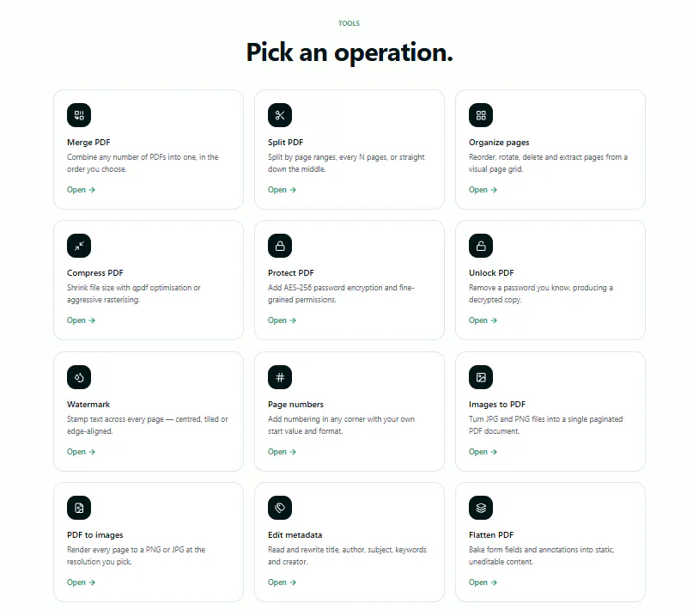Follow the Open link under Flatten PDF
693x616 pixels.
pos(483,582)
